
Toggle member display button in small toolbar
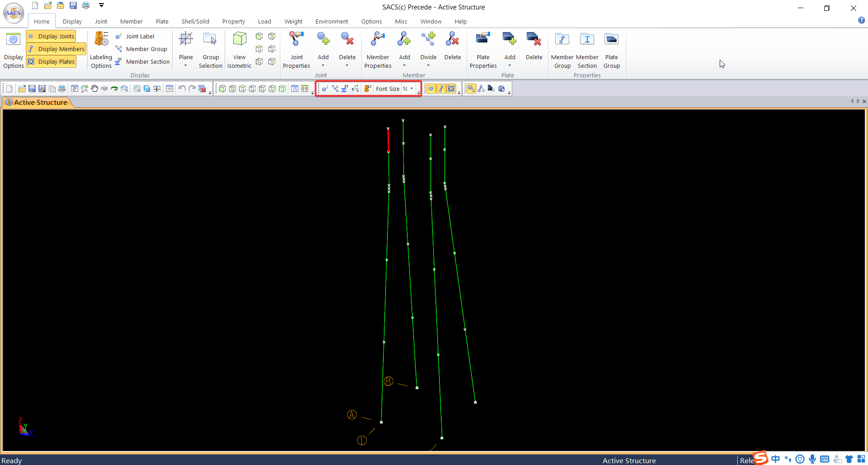click(x=441, y=89)
